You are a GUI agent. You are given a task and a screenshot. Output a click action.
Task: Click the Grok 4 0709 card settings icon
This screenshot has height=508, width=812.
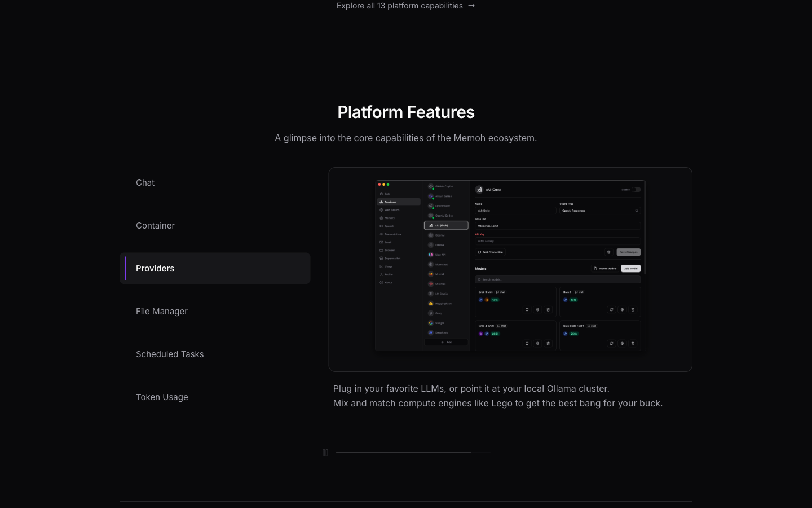537,343
